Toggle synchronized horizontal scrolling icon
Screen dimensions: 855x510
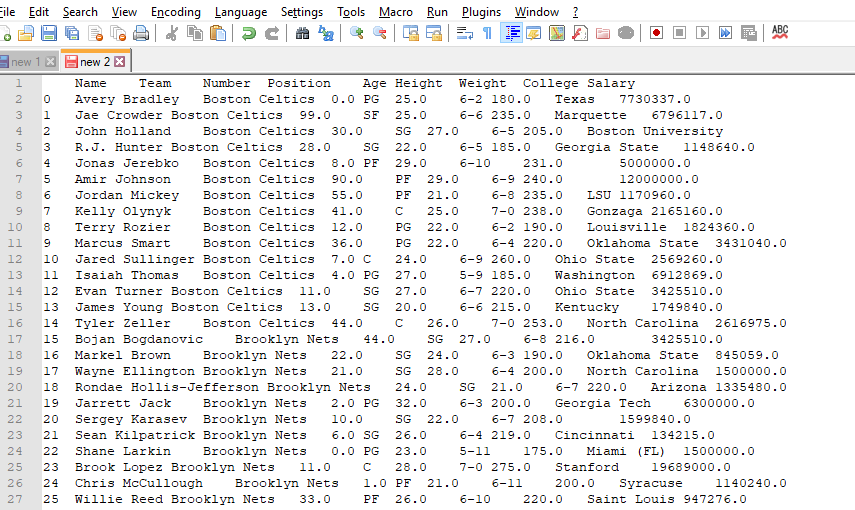pyautogui.click(x=433, y=33)
